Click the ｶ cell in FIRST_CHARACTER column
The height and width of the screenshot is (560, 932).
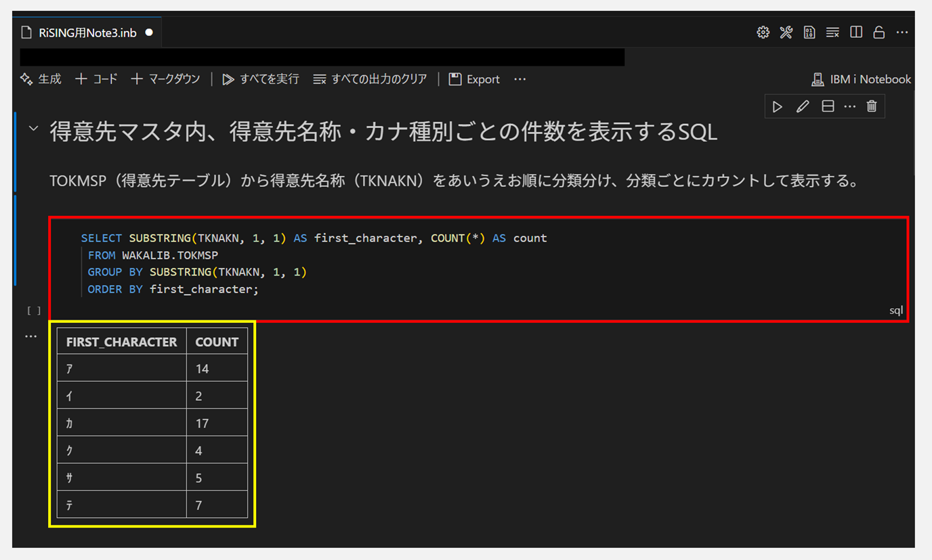[x=122, y=423]
